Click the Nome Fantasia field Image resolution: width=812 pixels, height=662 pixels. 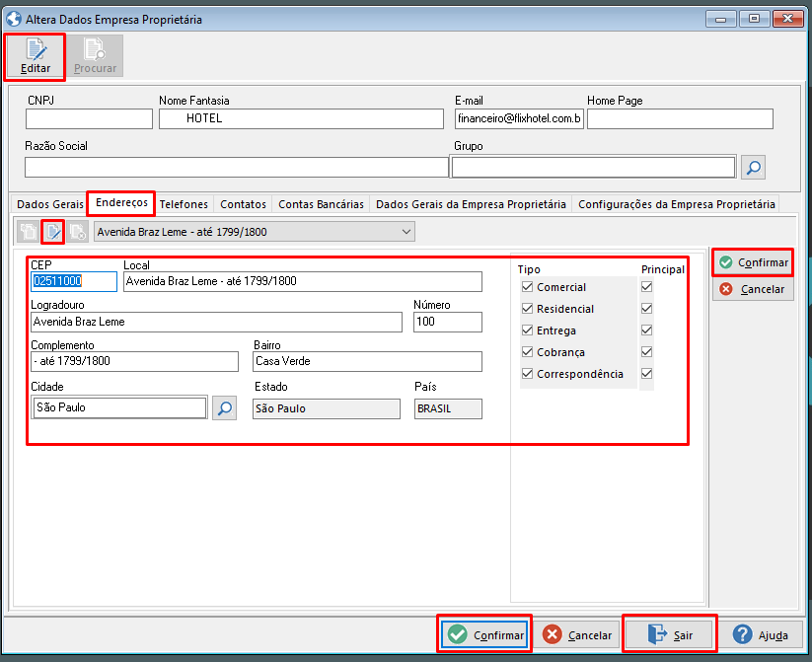[x=301, y=118]
